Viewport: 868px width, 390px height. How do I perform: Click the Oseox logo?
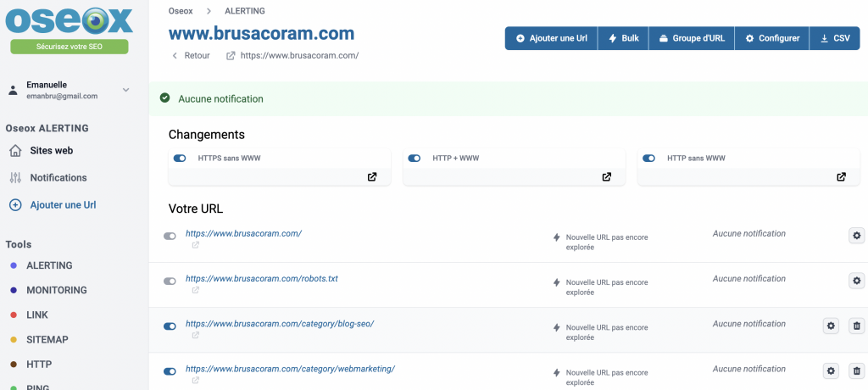point(70,20)
